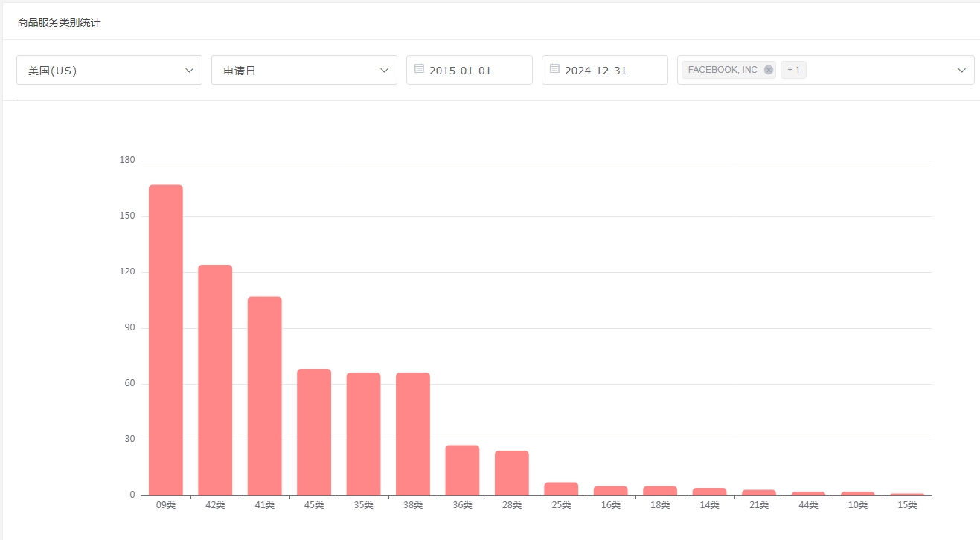Click the FACEBOOK, INC tag label

point(722,70)
